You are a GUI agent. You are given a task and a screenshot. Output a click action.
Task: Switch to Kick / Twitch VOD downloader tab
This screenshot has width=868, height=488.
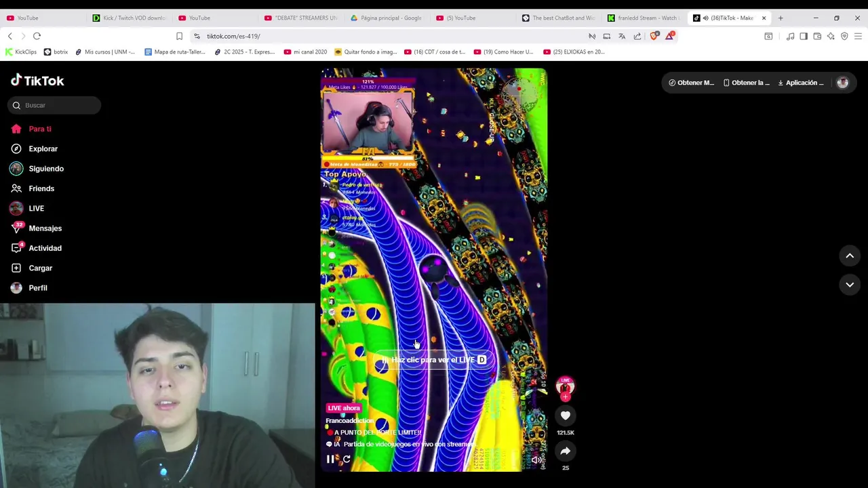[129, 18]
